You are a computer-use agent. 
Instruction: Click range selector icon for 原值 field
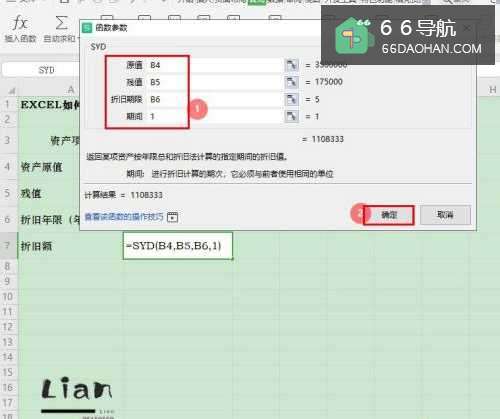[x=292, y=65]
